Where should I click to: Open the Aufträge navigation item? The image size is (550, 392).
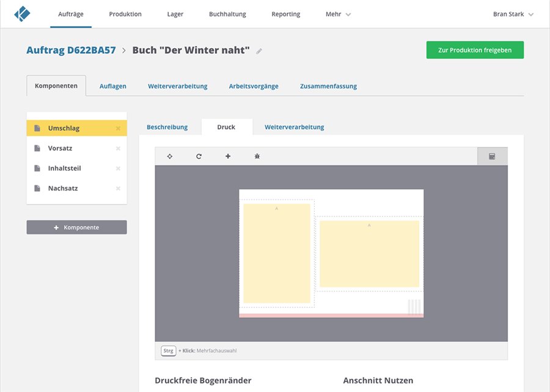click(71, 14)
